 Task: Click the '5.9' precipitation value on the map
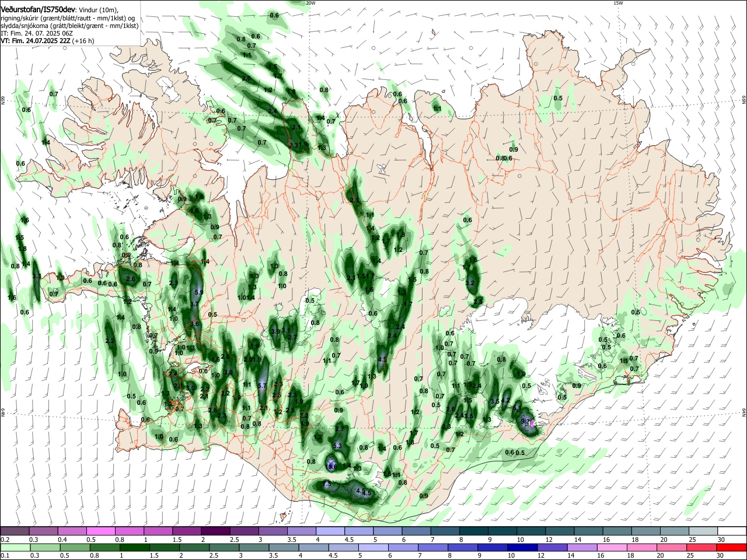[x=198, y=292]
